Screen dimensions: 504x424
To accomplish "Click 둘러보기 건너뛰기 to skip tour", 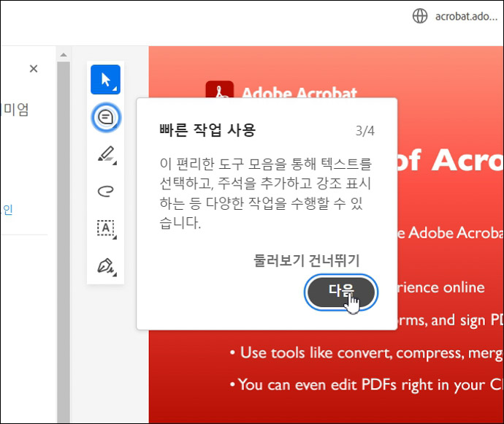I will pyautogui.click(x=306, y=260).
